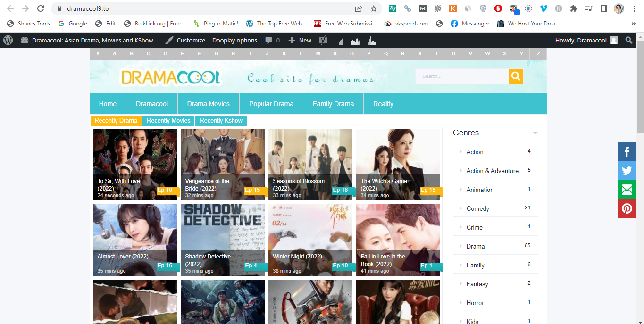Open Family Drama menu item
This screenshot has height=324, width=644.
click(333, 104)
